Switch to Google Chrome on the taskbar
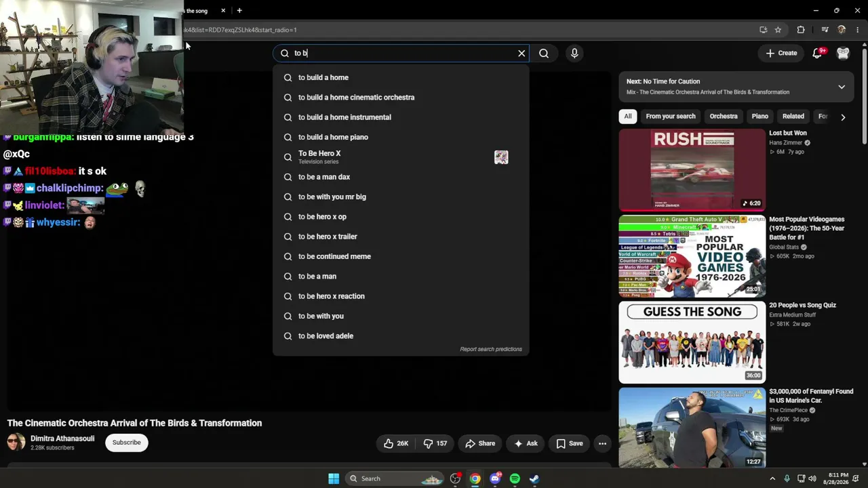 [x=475, y=479]
